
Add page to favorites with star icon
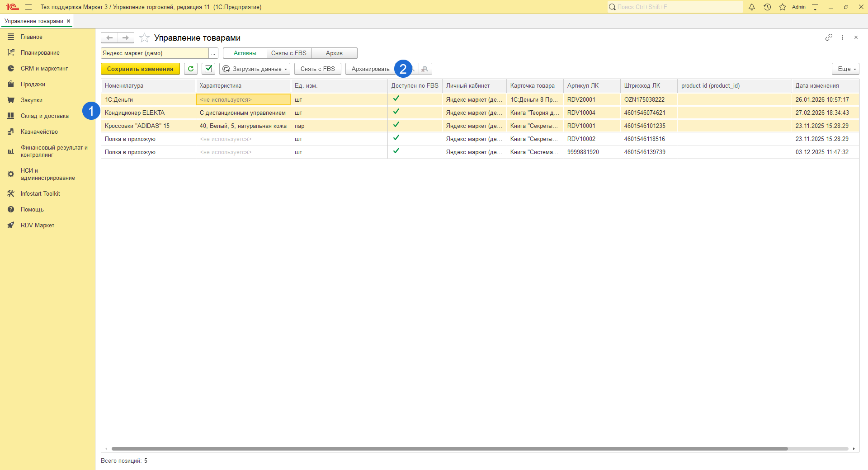point(144,38)
